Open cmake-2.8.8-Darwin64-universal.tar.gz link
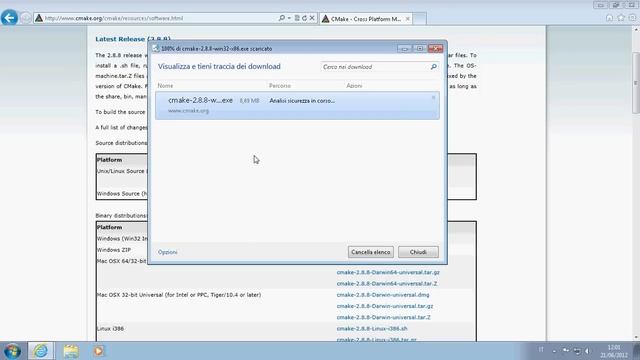Viewport: 640px width, 360px height. pyautogui.click(x=388, y=272)
